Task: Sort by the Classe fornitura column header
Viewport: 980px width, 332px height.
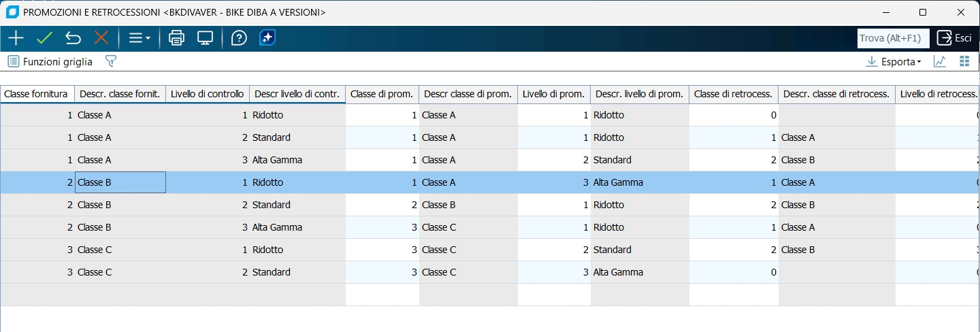Action: 36,94
